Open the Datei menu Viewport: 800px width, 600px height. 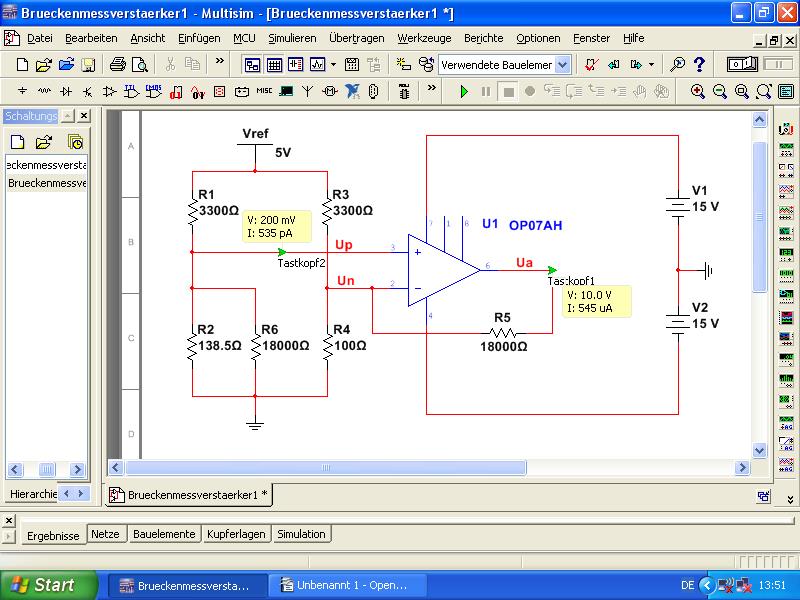point(39,38)
